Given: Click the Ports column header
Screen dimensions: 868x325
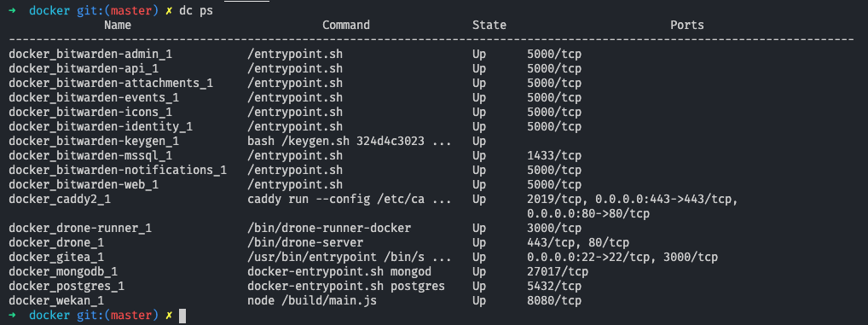Looking at the screenshot, I should (687, 26).
